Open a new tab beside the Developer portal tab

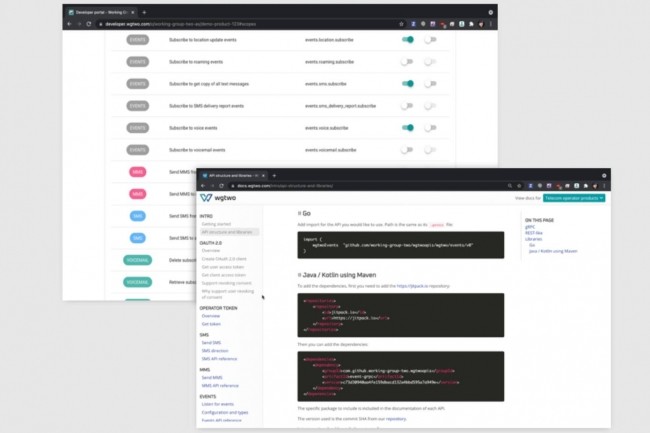pyautogui.click(x=144, y=11)
